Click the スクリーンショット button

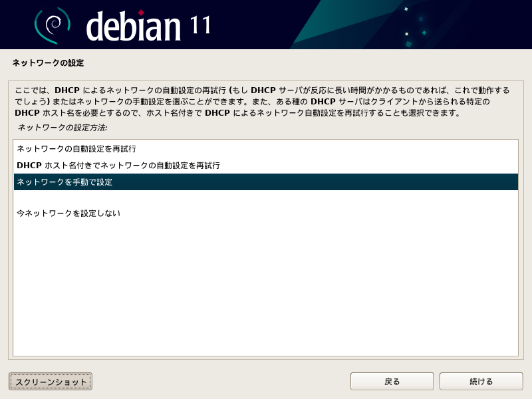pyautogui.click(x=51, y=381)
